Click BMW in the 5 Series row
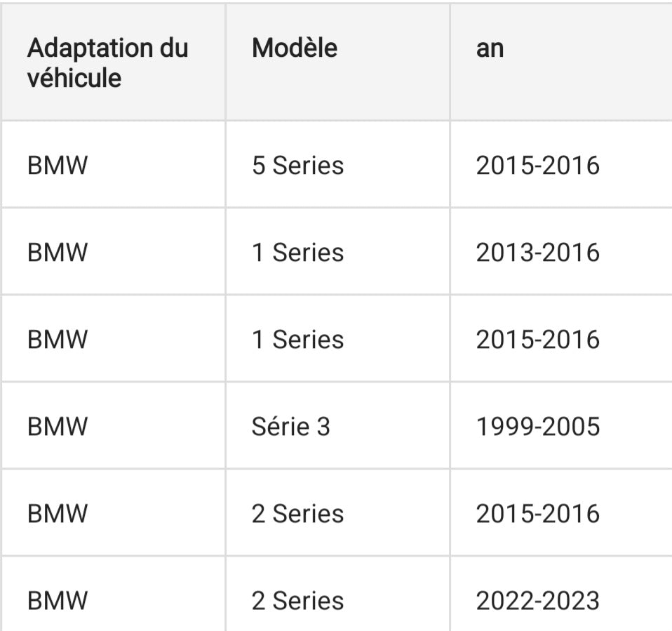The image size is (672, 631). (x=58, y=166)
